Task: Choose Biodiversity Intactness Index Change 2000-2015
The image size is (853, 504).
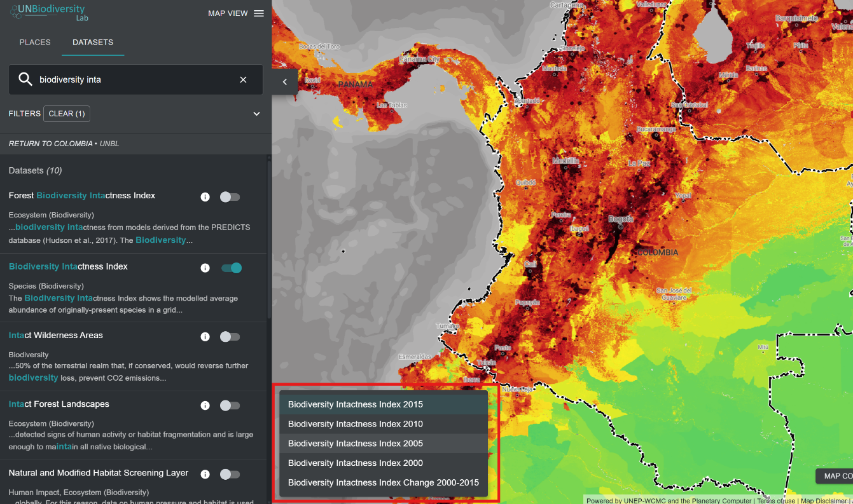Action: point(383,482)
